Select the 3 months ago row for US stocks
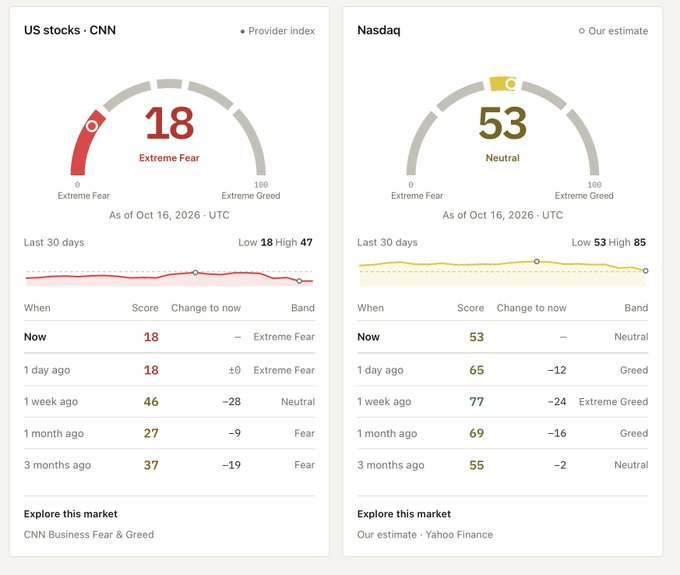 pos(169,465)
